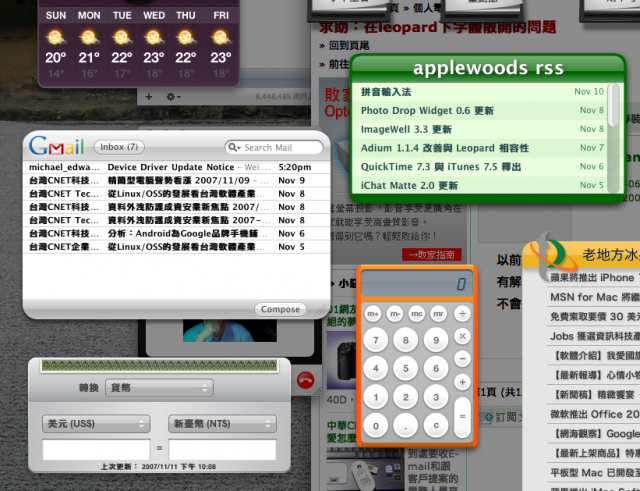640x491 pixels.
Task: Open the 美元 (US$) currency dropdown
Action: tap(96, 424)
